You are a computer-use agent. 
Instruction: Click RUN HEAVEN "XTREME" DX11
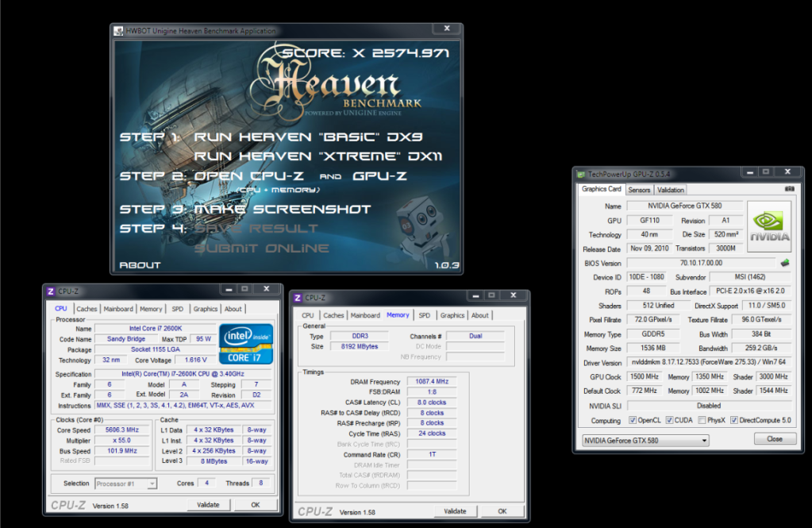[318, 156]
